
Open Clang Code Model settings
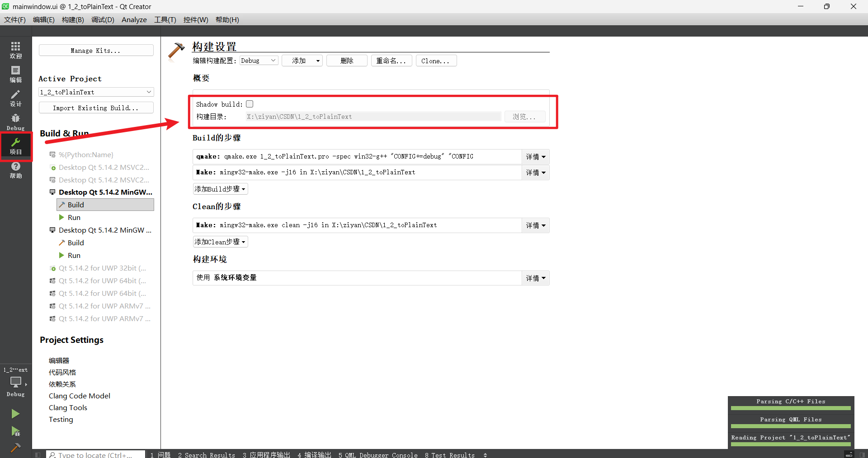80,396
